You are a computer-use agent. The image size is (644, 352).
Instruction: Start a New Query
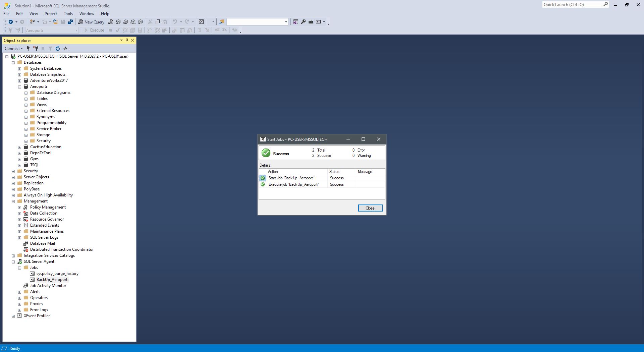91,22
